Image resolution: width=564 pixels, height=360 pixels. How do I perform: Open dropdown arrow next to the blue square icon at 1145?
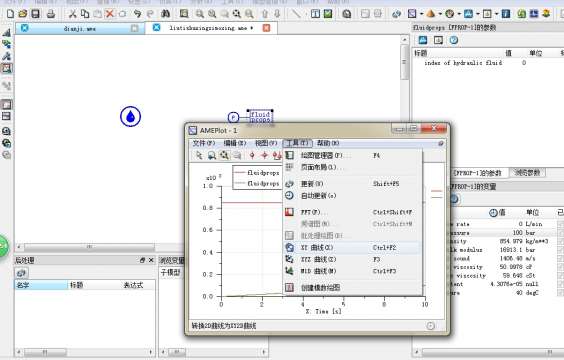coord(421,14)
